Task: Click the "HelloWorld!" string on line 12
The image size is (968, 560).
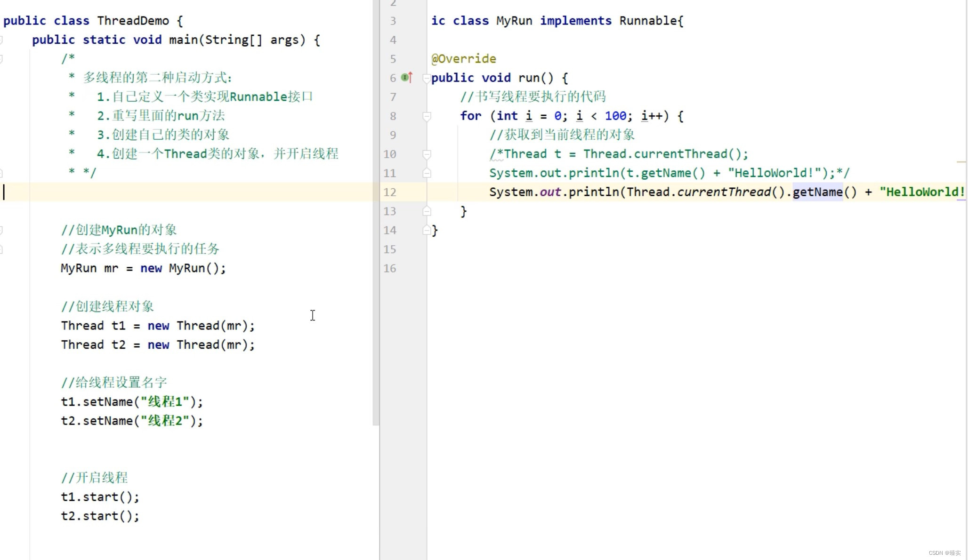Action: pyautogui.click(x=922, y=192)
